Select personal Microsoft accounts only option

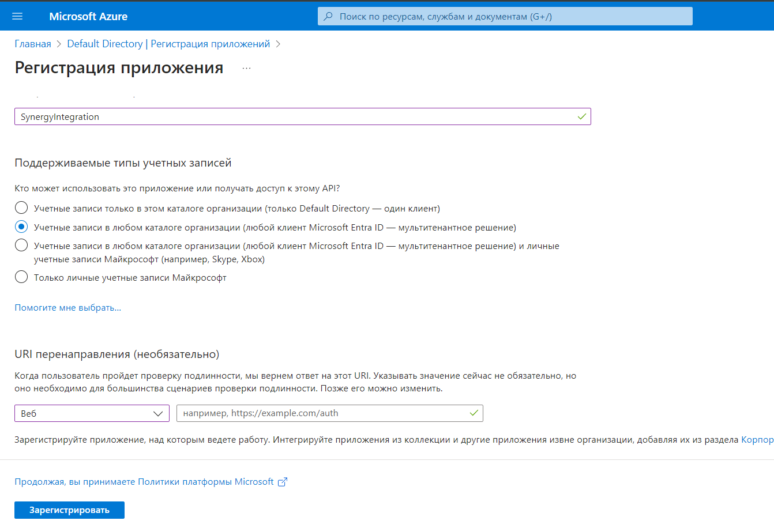pos(21,277)
